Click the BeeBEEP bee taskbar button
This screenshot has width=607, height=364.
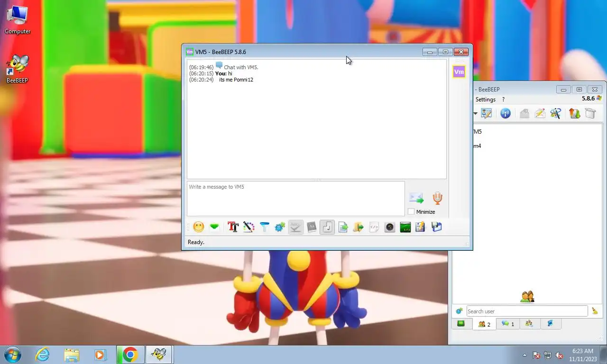[x=159, y=355]
